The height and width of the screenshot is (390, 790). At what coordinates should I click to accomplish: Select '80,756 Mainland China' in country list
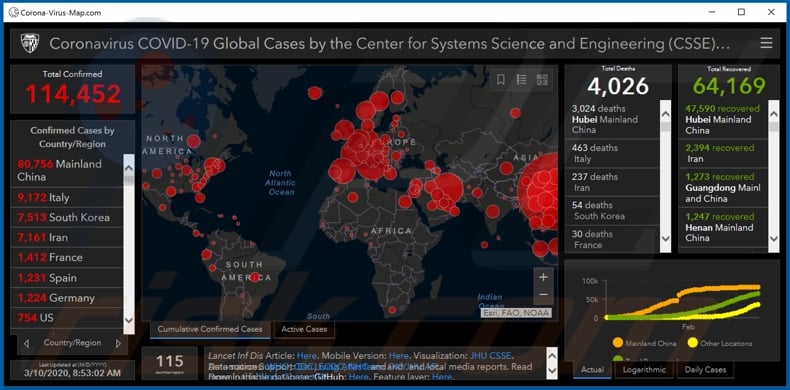(x=67, y=170)
